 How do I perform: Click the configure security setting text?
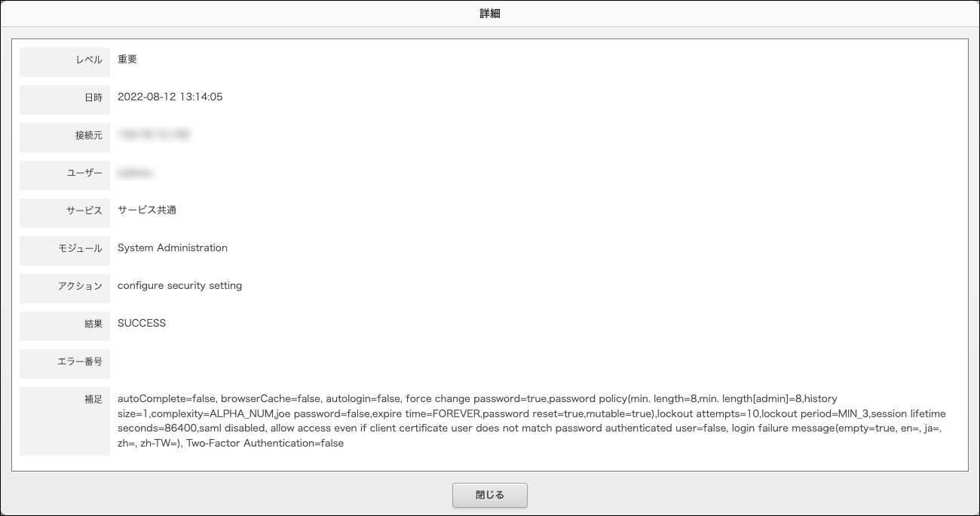coord(180,286)
